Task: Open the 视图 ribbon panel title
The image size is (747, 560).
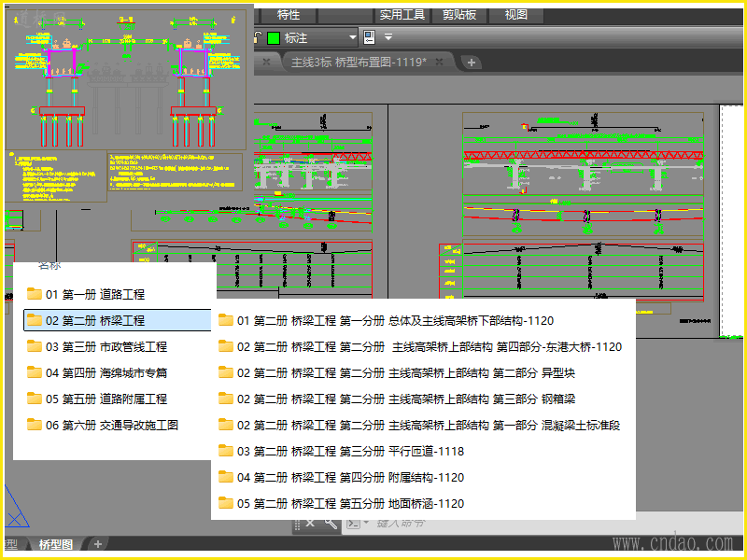Action: 516,15
